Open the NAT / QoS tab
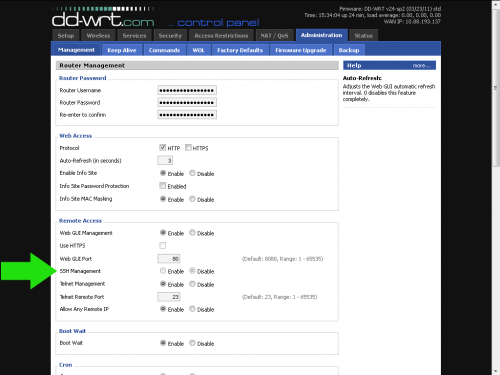Screen dimensions: 500x375 274,36
